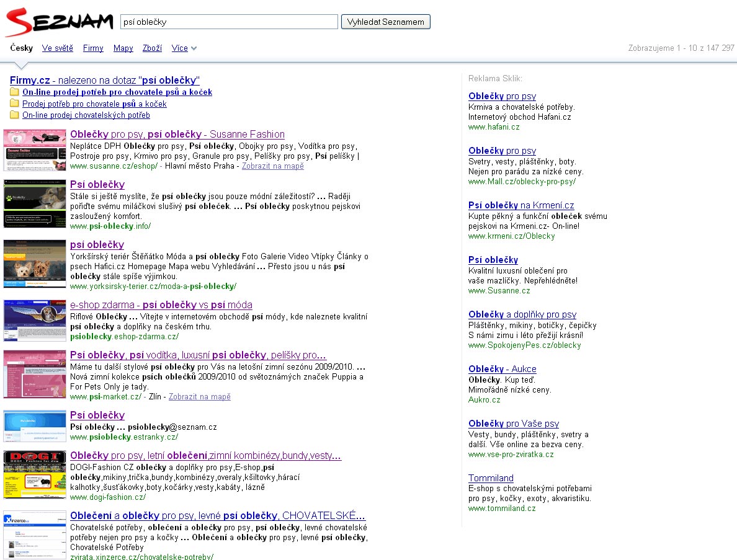Select the Česky search tab
Image resolution: width=737 pixels, height=560 pixels.
[22, 48]
